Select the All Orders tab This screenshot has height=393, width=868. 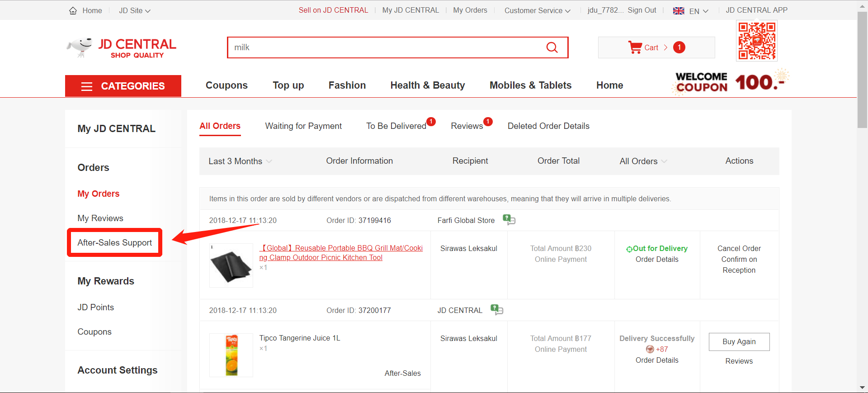220,126
